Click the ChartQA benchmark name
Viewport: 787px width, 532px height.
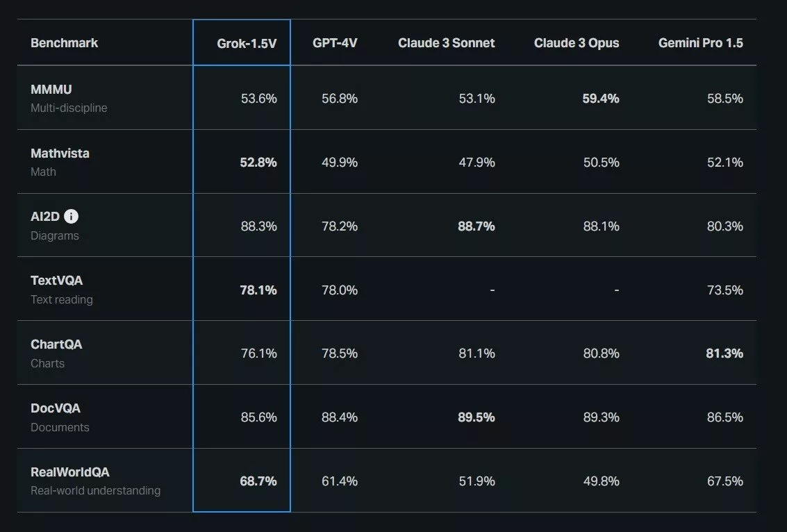coord(56,344)
